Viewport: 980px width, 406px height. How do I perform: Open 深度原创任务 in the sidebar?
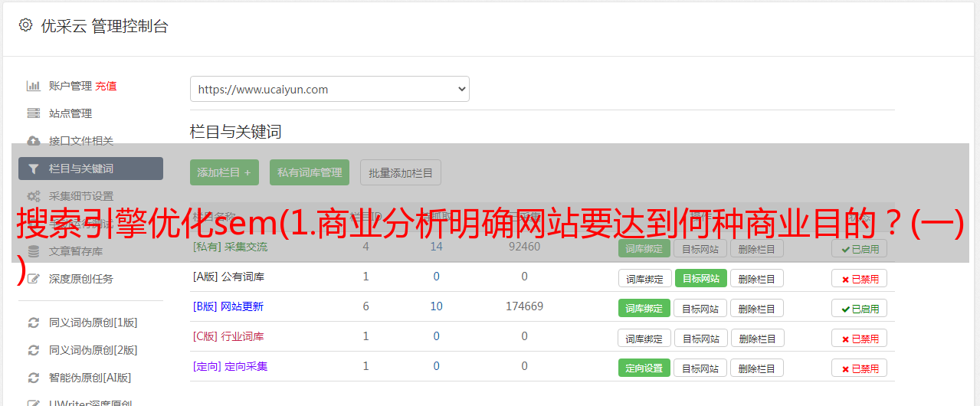[x=81, y=279]
